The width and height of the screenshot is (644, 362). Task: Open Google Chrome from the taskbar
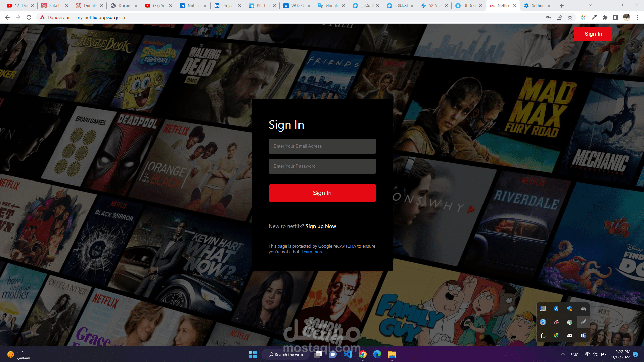[x=363, y=354]
